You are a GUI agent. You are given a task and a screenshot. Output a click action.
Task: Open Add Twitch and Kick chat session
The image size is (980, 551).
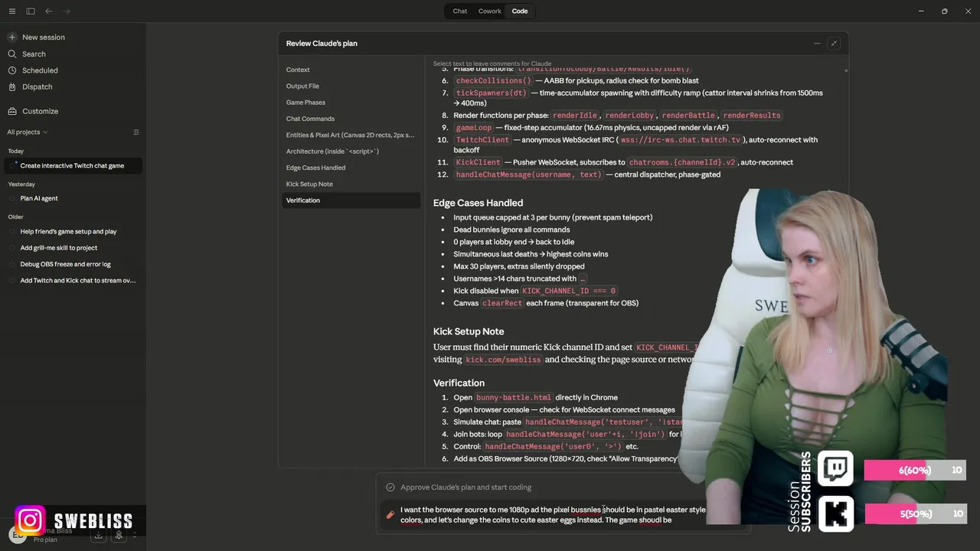pos(77,280)
